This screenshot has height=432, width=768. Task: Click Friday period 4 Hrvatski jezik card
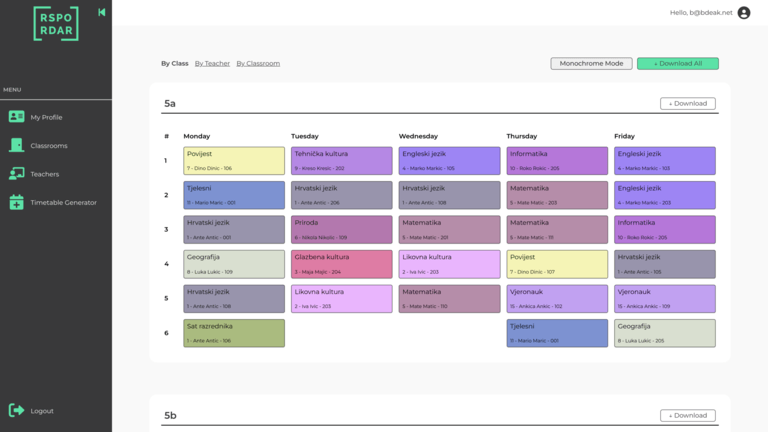(665, 264)
